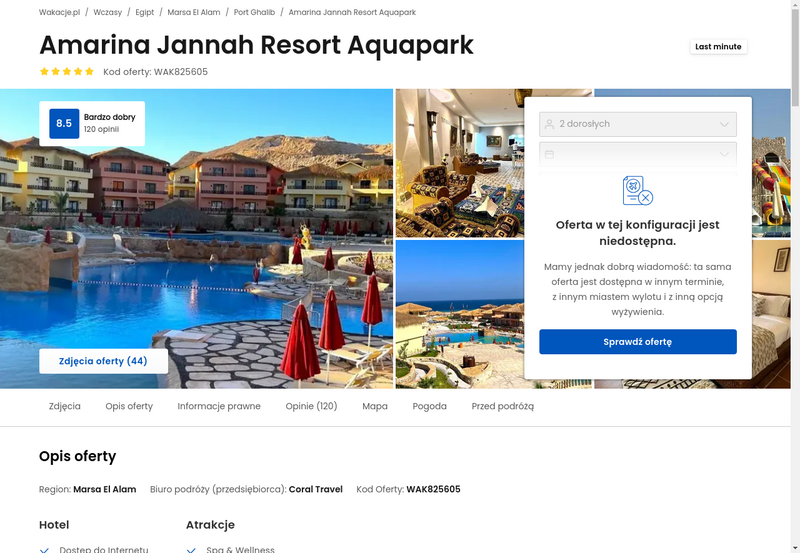Click the 8.5 rating score badge
Screen dimensions: 800x553
point(64,123)
